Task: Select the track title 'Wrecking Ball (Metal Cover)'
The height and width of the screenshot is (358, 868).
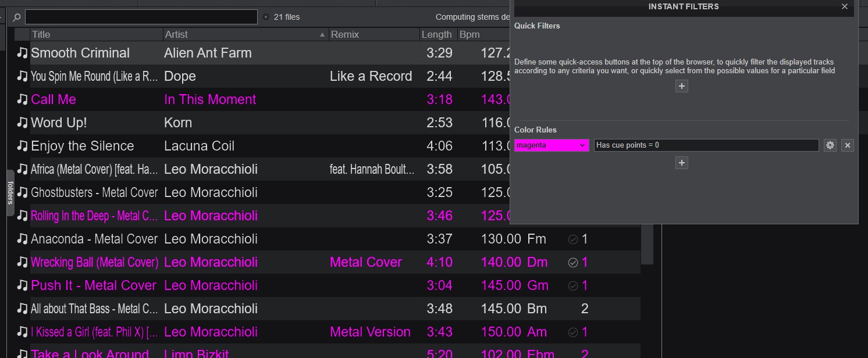Action: click(x=94, y=262)
